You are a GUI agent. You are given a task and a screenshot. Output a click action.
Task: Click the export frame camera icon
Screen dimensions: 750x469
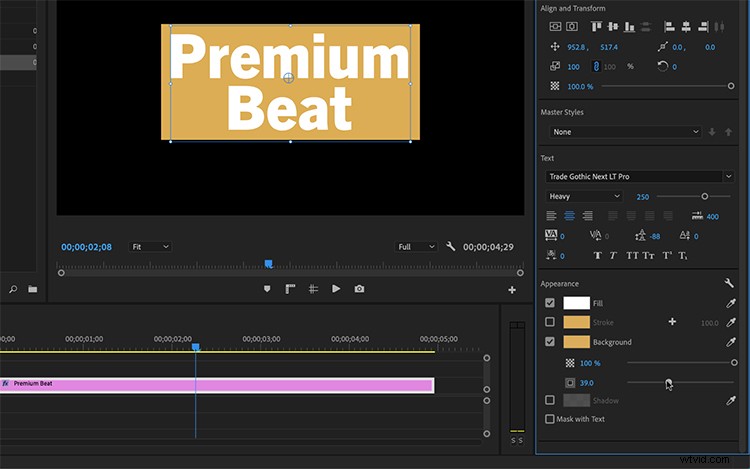(x=359, y=289)
